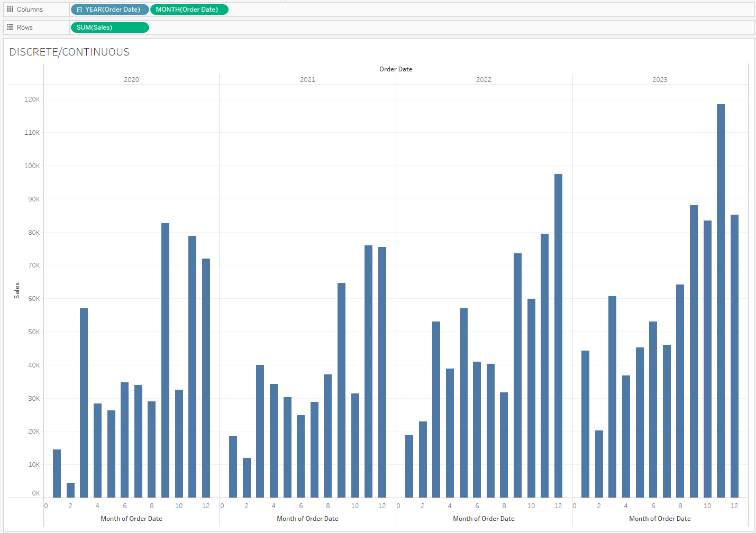Select the December 2022 bar

coord(558,336)
